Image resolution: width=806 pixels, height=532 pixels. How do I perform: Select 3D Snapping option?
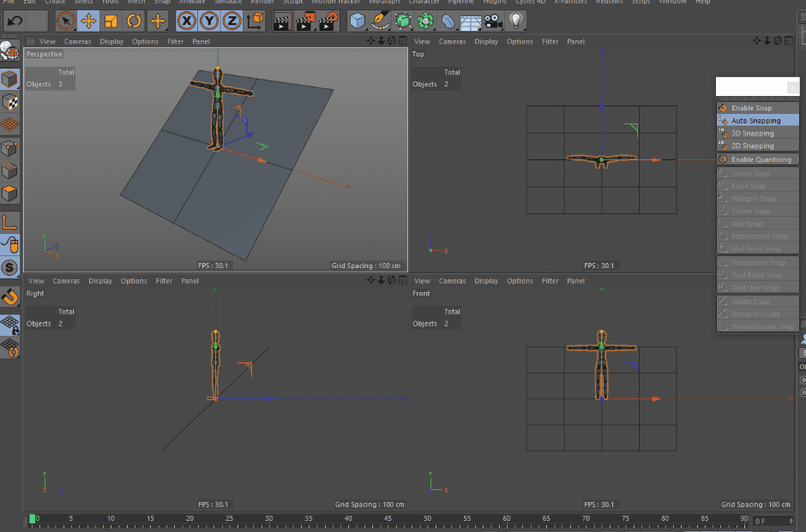758,133
